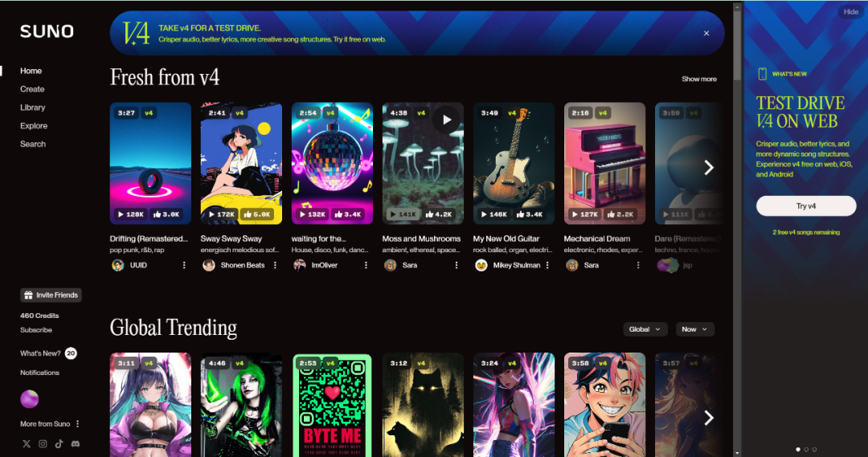Click ImOliver artist avatar

[300, 265]
